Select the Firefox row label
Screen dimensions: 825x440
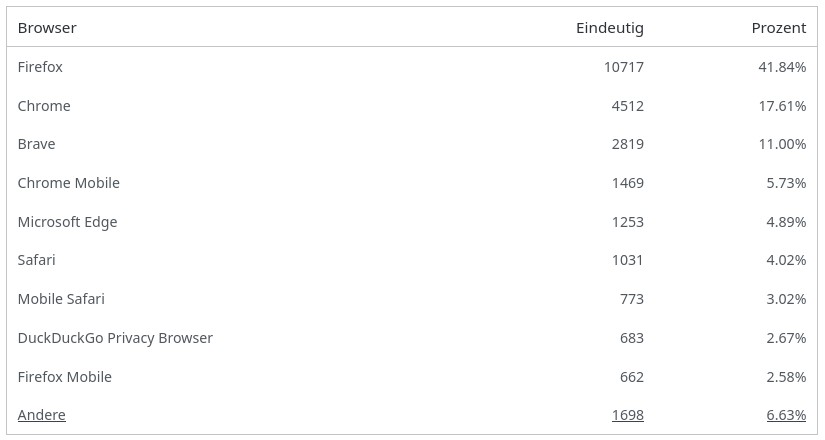pyautogui.click(x=40, y=67)
